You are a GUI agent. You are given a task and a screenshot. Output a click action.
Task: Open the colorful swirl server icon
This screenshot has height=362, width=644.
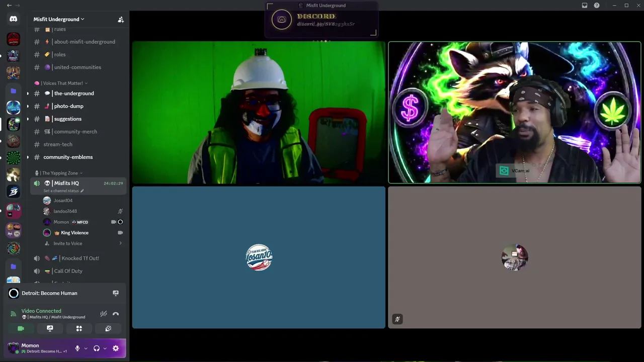point(14,248)
